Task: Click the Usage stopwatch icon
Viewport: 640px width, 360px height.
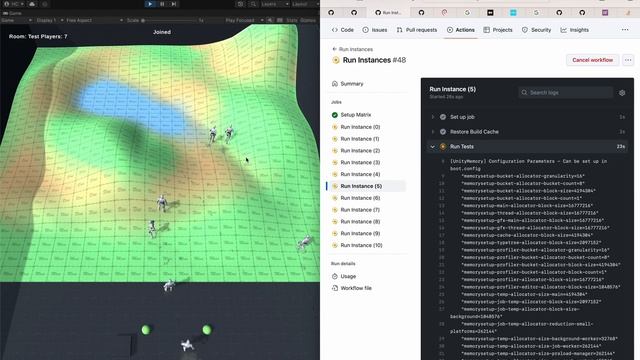Action: [x=335, y=276]
